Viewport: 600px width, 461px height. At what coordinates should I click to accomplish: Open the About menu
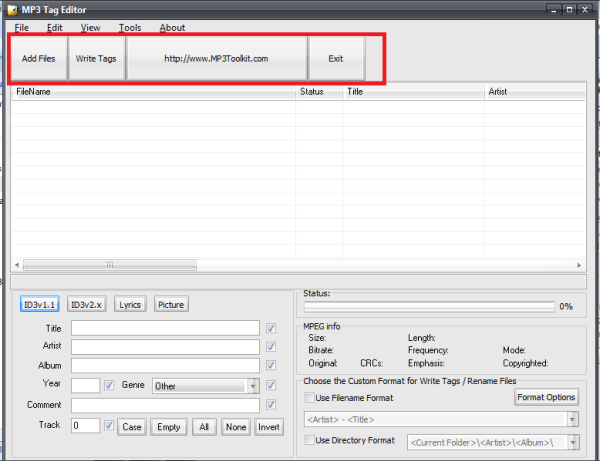(x=172, y=28)
